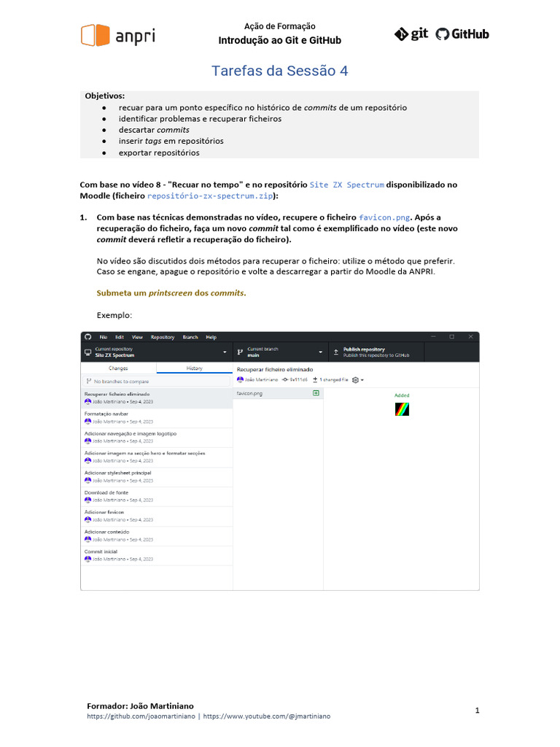Click the Publish repository button
The image size is (560, 747).
click(376, 352)
